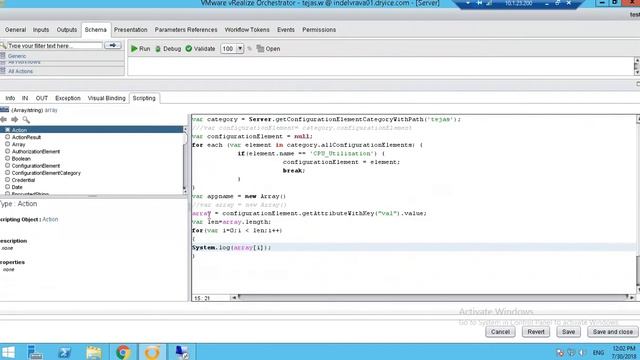Click Save and close button
Image resolution: width=640 pixels, height=360 pixels.
tap(613, 332)
